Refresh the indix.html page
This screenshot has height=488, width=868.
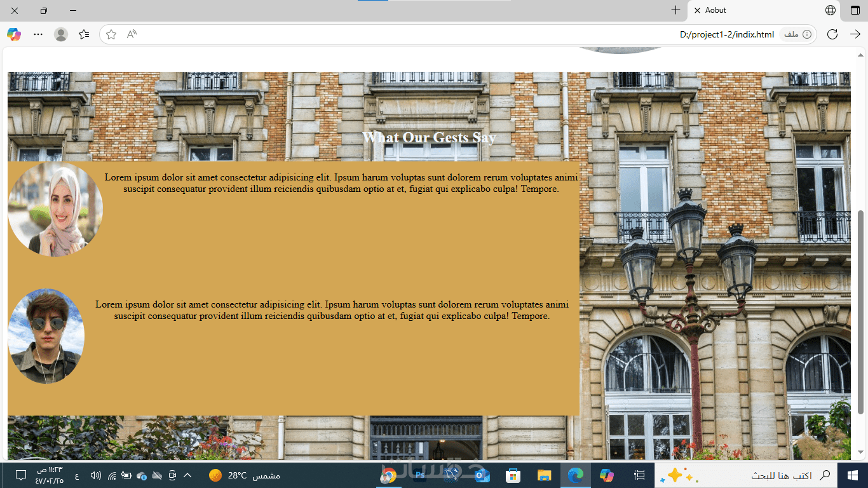[832, 34]
